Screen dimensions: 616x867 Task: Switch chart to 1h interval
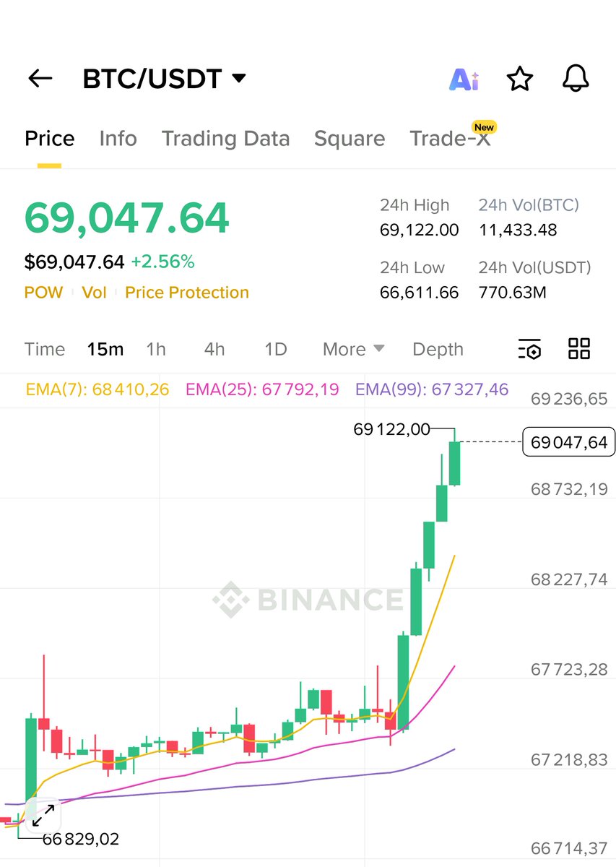[x=156, y=350]
